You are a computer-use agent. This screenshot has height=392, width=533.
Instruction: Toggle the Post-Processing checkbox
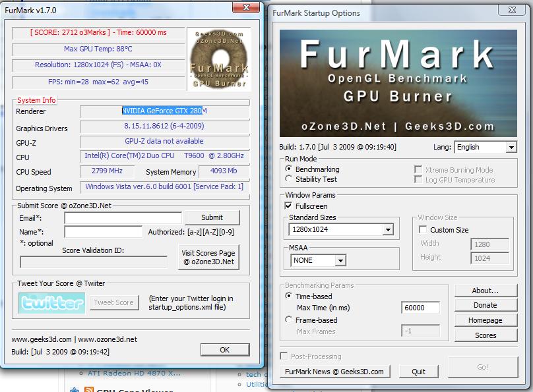coord(284,356)
